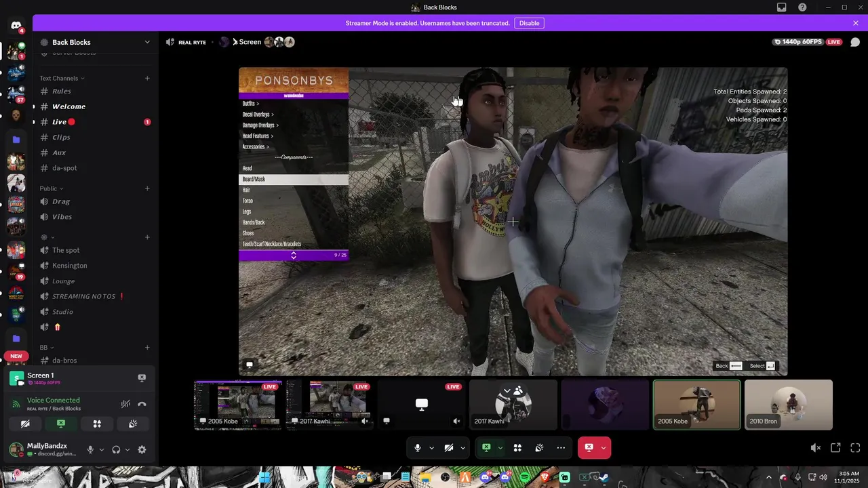Screen dimensions: 868x488
Task: Open Steam in Windows taskbar
Action: 604,478
